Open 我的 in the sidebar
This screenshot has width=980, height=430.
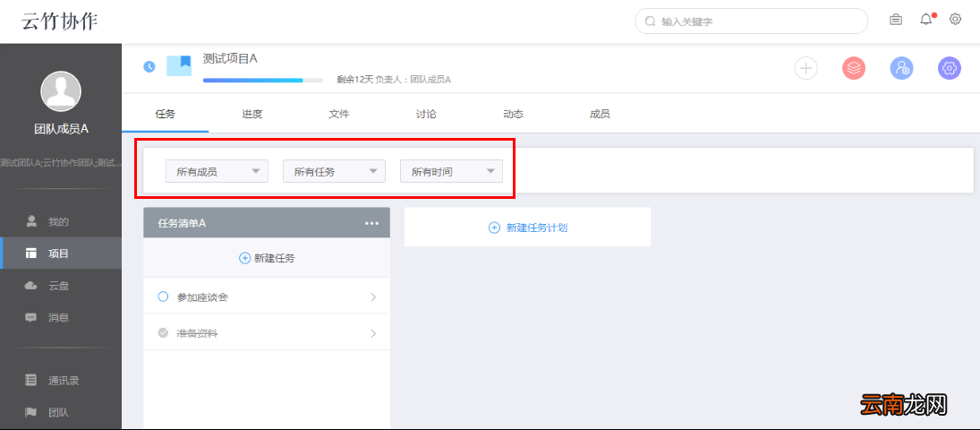[61, 221]
